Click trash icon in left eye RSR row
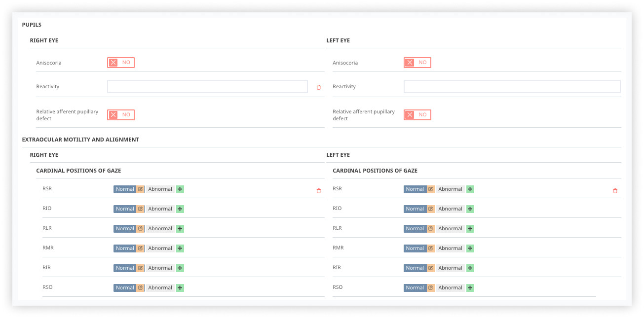Screen dimensions: 644x318 pos(615,191)
